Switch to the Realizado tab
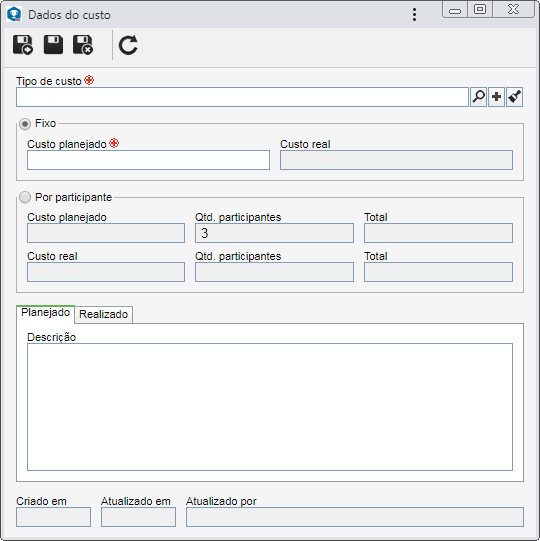 coord(104,314)
